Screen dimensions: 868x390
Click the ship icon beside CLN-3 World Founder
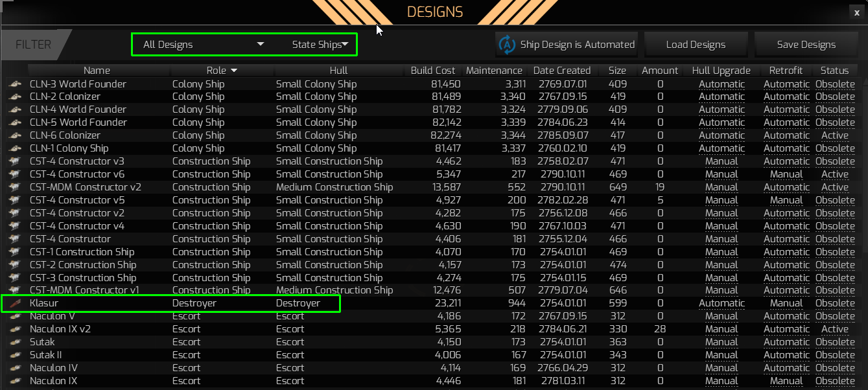pos(14,84)
